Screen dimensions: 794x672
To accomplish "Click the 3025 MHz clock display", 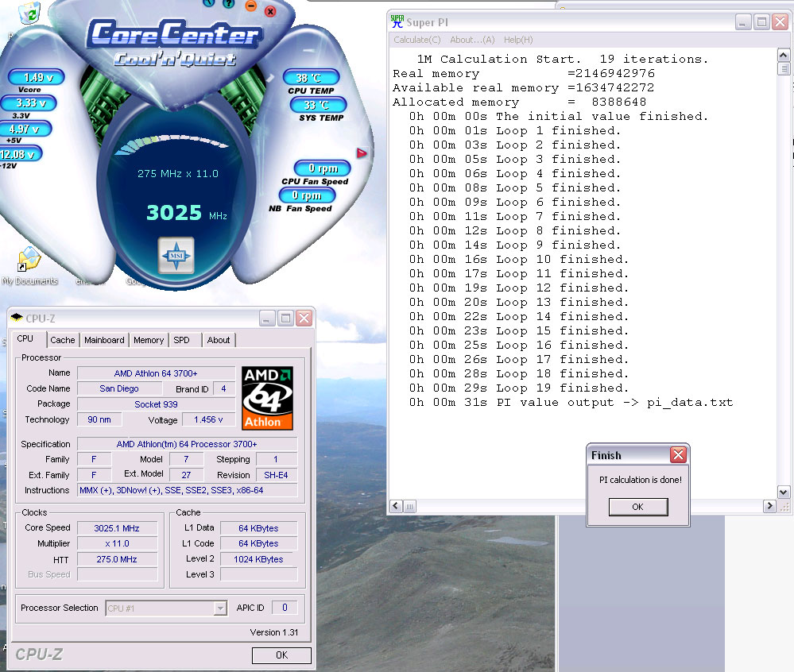I will tap(186, 213).
